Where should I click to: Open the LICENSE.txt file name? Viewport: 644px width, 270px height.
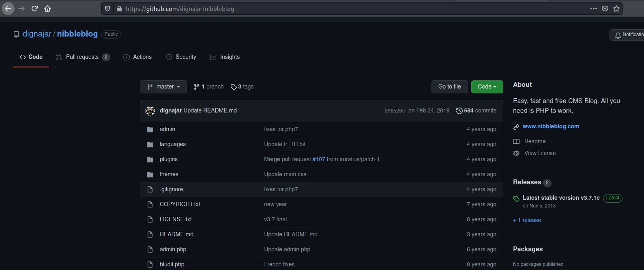pos(176,220)
